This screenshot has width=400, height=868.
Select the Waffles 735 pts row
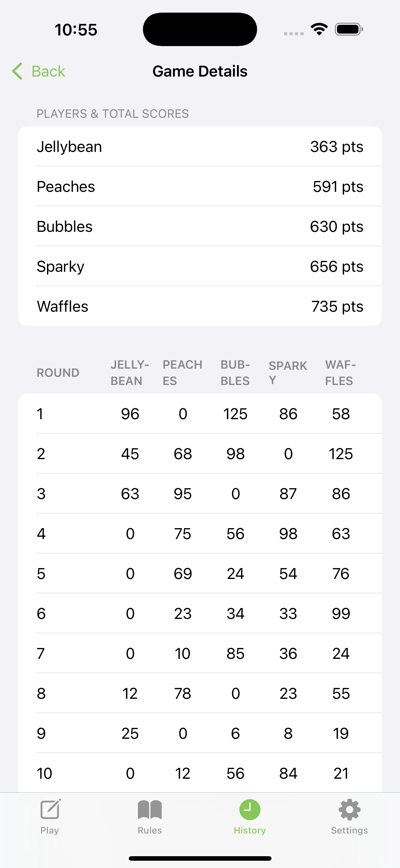point(200,306)
